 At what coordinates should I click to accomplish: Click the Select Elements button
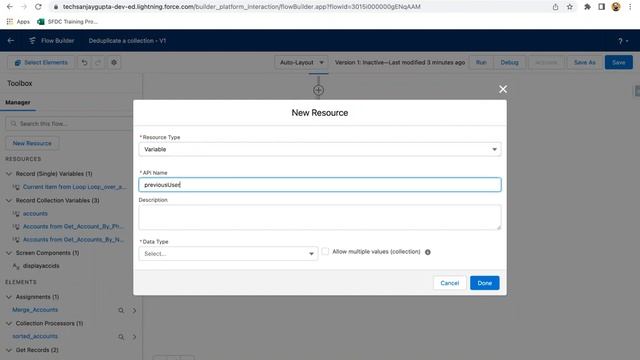41,62
